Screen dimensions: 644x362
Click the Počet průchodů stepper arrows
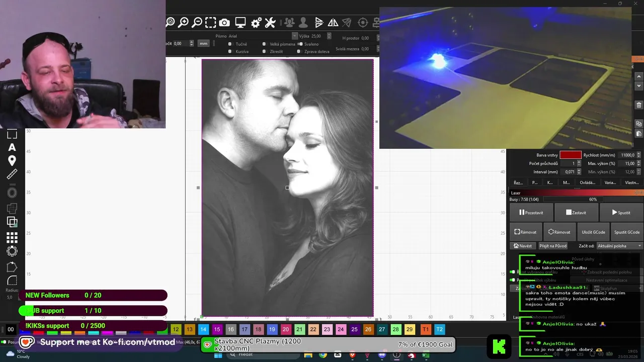tap(579, 163)
